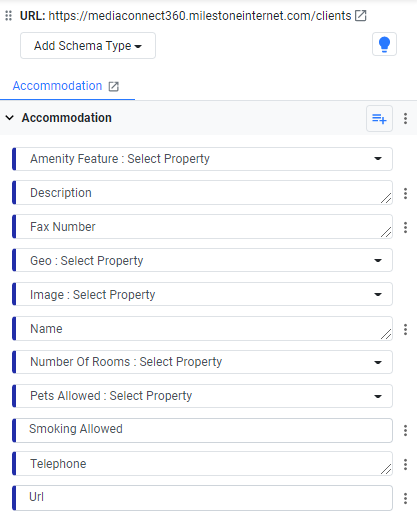Open the Add Schema Type menu
417x532 pixels.
tap(88, 45)
